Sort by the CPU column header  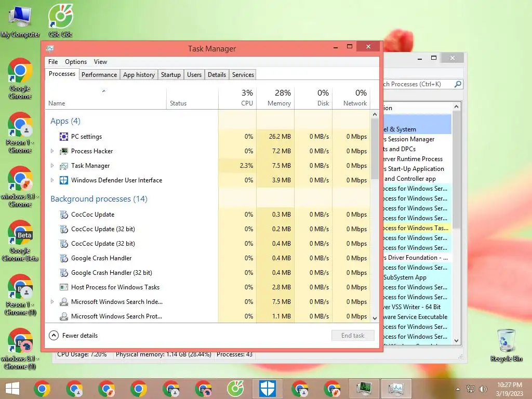point(237,98)
